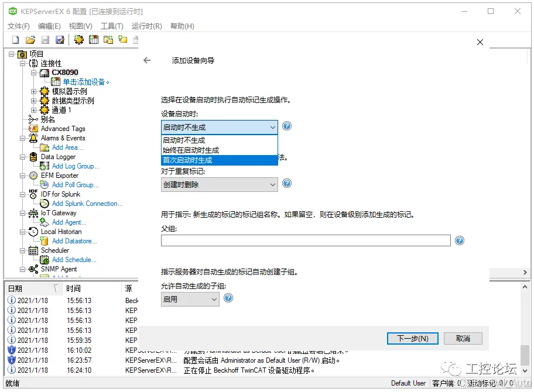Viewport: 534px width, 392px height.
Task: Click the 下一步(N) button
Action: click(x=412, y=339)
